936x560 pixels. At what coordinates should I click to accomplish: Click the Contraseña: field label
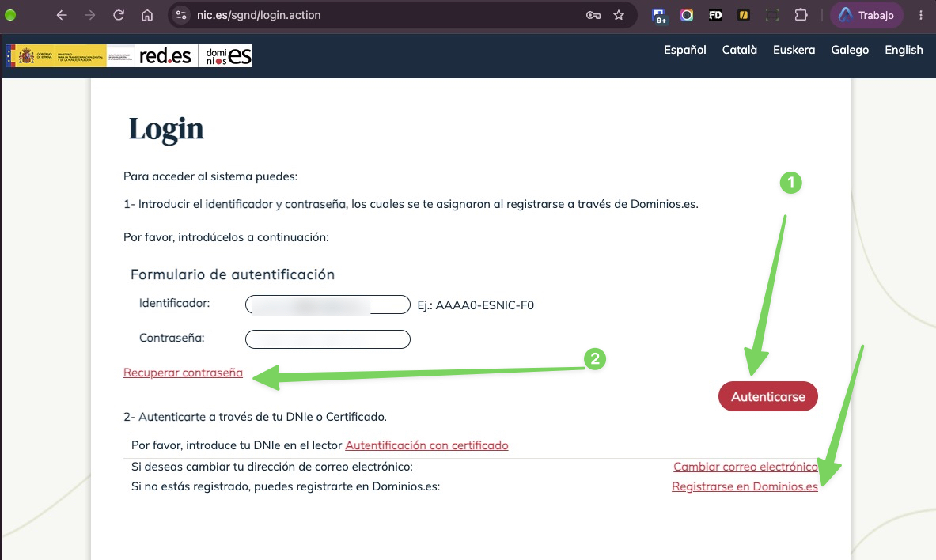tap(172, 338)
